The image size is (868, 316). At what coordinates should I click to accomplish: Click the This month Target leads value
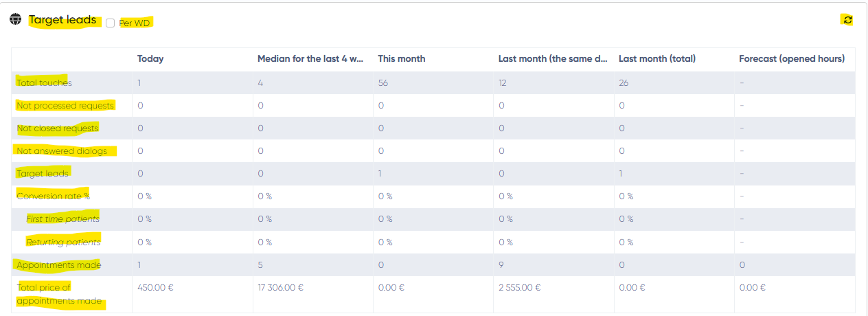click(380, 174)
